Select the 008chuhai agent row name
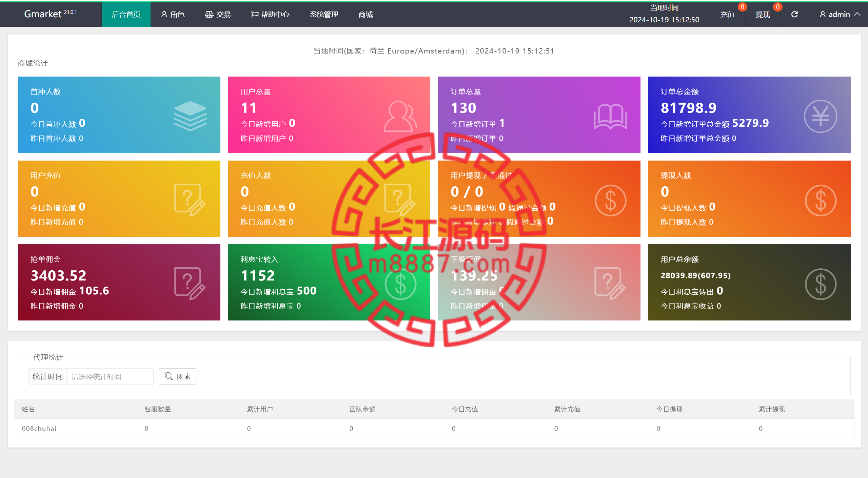Viewport: 868px width, 478px height. (39, 429)
